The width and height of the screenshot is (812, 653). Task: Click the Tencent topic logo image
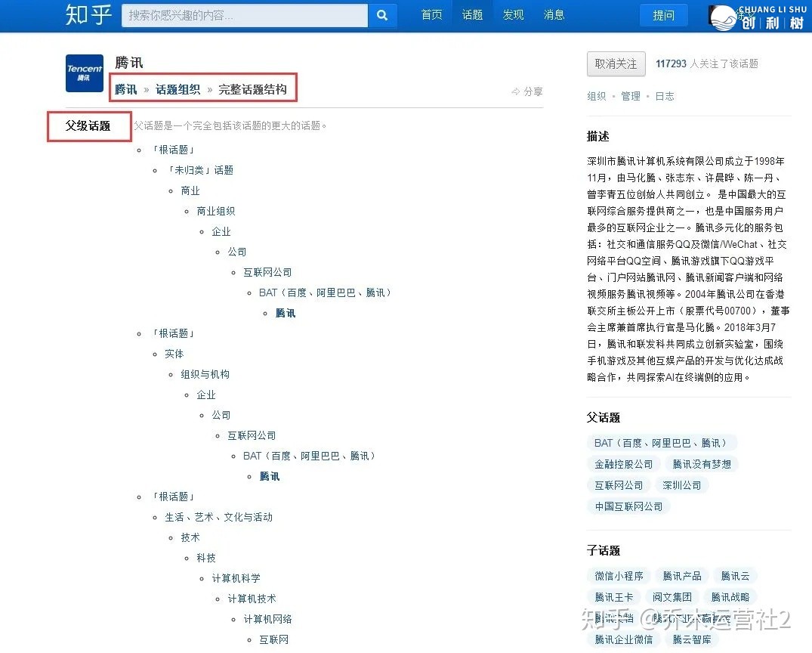click(x=85, y=73)
